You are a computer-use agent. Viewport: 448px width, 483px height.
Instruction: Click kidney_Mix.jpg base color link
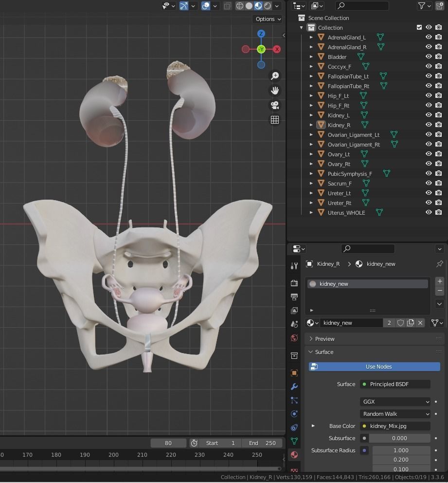pos(395,427)
